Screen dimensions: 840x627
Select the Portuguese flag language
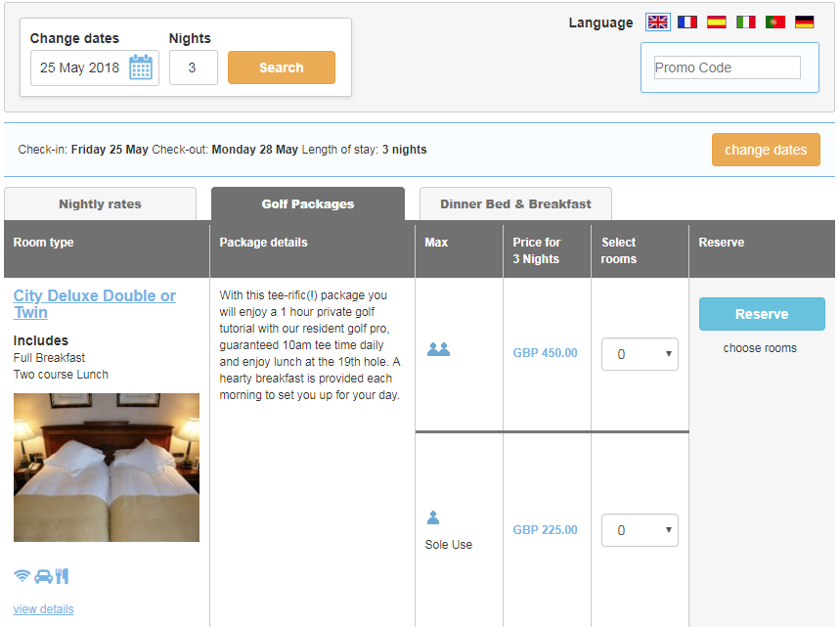(x=775, y=22)
